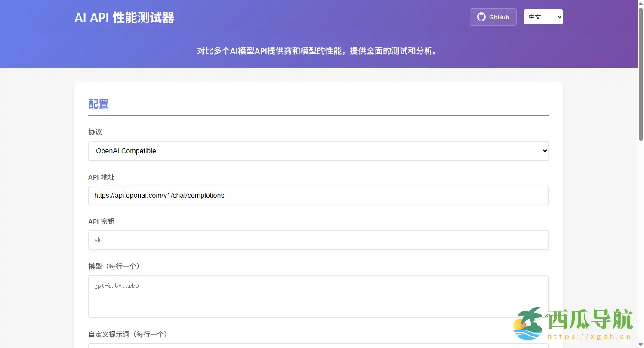Click the vertical page scrollbar thumb

point(641,73)
